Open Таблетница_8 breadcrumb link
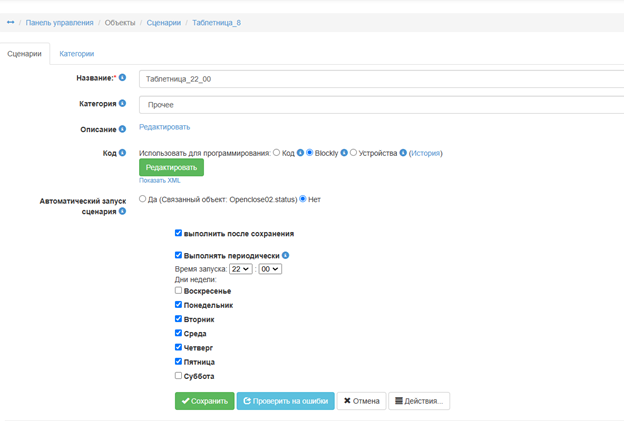624x421 pixels. pos(216,23)
